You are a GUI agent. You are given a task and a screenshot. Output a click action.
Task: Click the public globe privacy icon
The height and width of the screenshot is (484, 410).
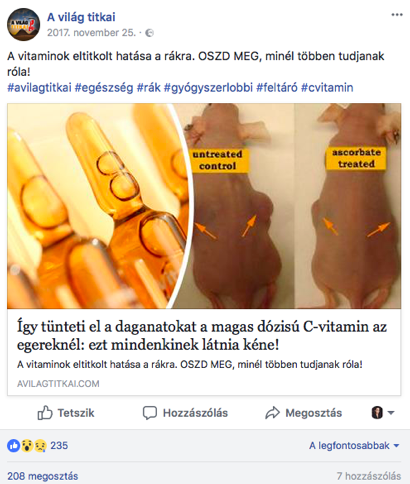coord(149,33)
